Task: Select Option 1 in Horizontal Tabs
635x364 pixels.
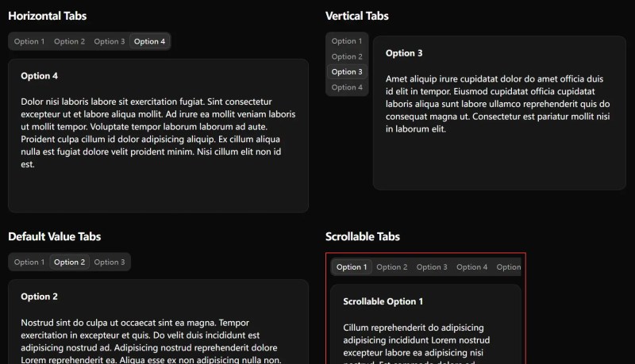Action: click(29, 41)
